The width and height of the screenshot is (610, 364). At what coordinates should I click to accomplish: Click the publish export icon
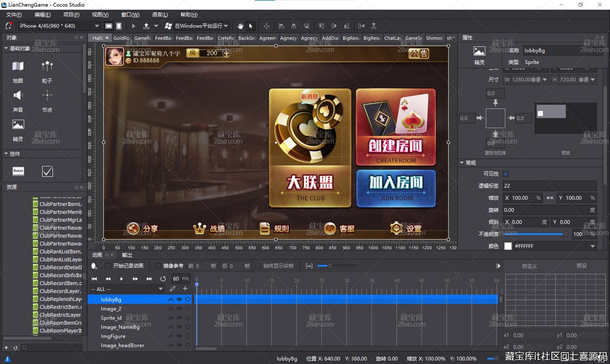(146, 26)
